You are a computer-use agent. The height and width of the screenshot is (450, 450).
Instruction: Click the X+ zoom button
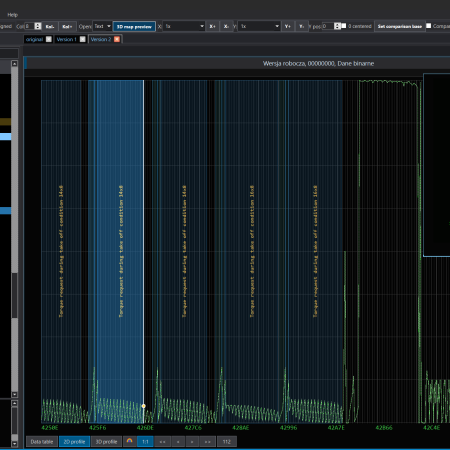[x=213, y=26]
